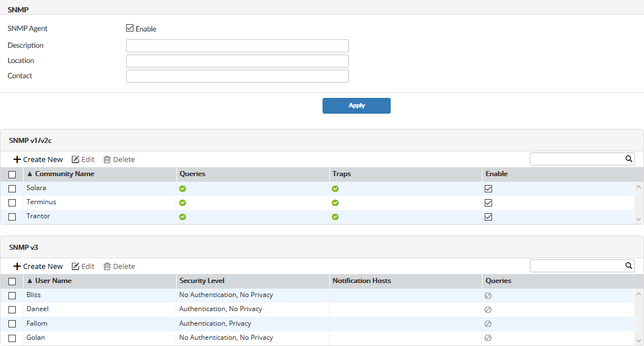Click Terminus's green Traps status icon
The height and width of the screenshot is (346, 644).
click(336, 203)
